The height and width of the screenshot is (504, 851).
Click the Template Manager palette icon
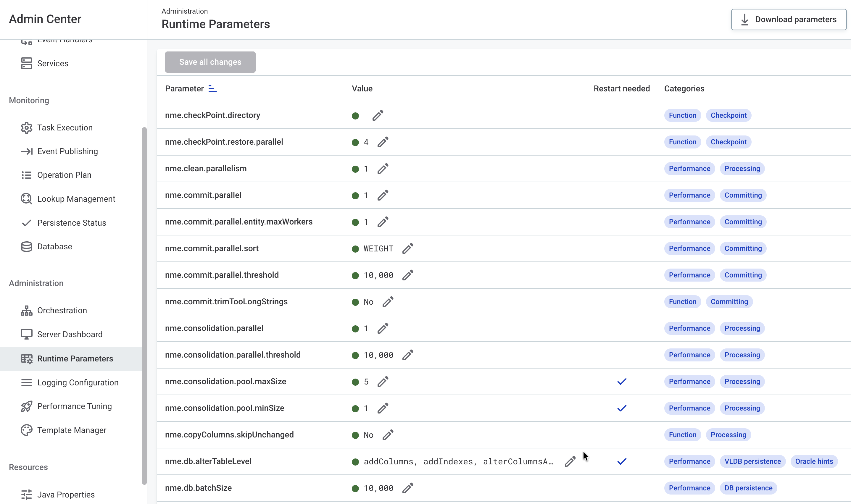click(27, 430)
